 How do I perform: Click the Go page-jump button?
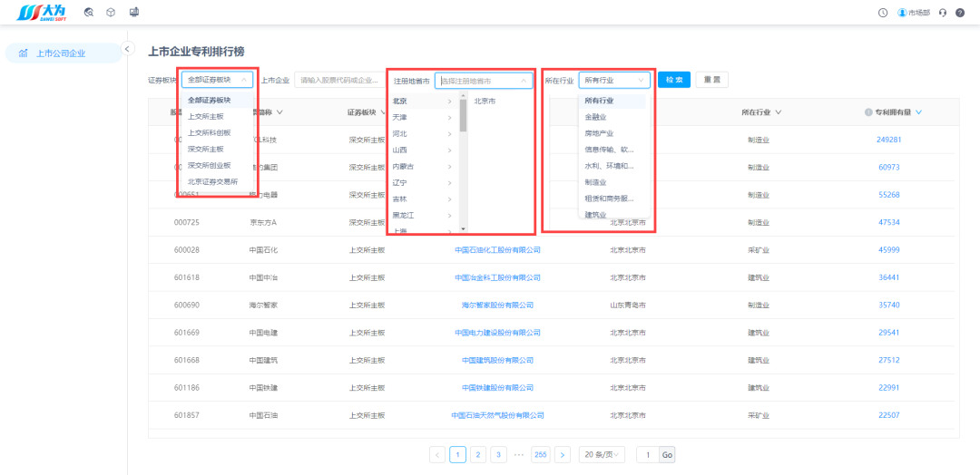point(667,455)
